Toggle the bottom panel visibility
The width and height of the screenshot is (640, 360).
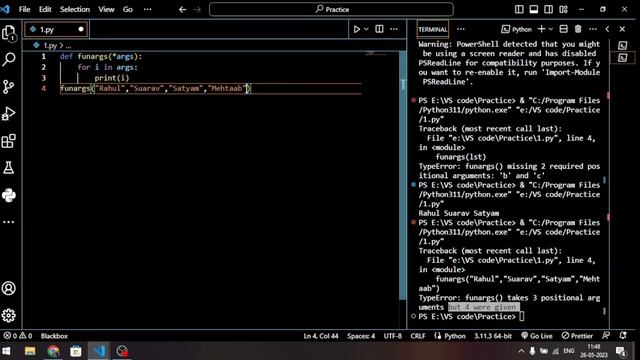(x=533, y=9)
